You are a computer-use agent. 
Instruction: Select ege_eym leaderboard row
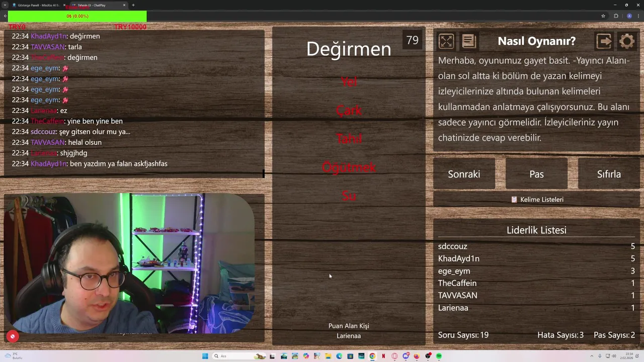point(536,271)
